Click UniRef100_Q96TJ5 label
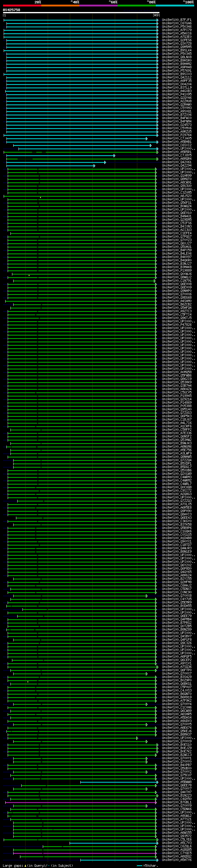 pyautogui.click(x=176, y=318)
